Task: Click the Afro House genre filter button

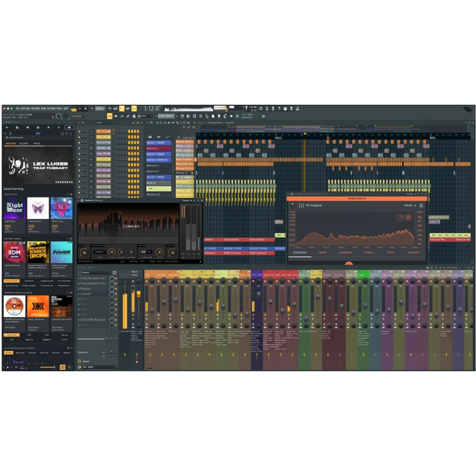Action: [12, 335]
